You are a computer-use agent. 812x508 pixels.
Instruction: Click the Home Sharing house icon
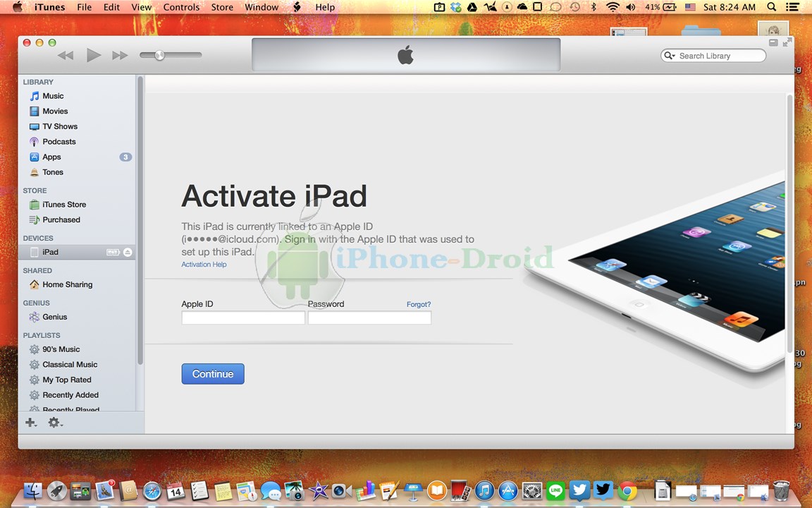tap(34, 284)
